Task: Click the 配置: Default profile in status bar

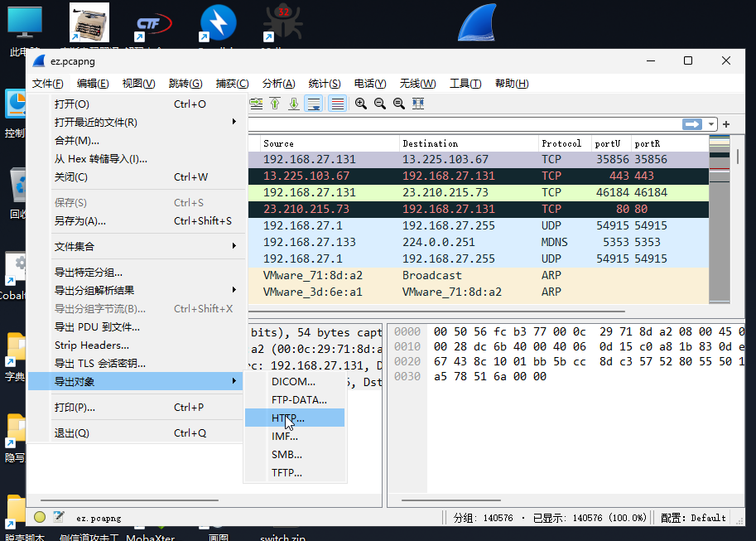Action: [693, 518]
